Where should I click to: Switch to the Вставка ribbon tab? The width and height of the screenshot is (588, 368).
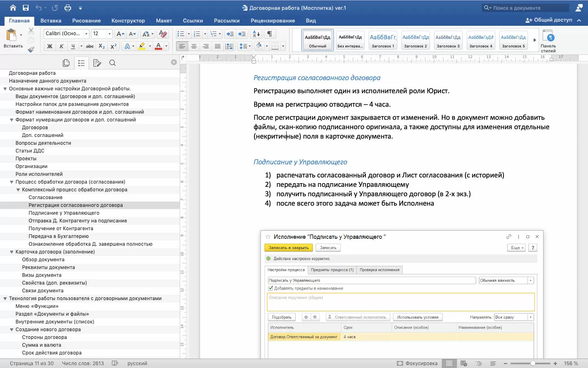click(x=51, y=20)
